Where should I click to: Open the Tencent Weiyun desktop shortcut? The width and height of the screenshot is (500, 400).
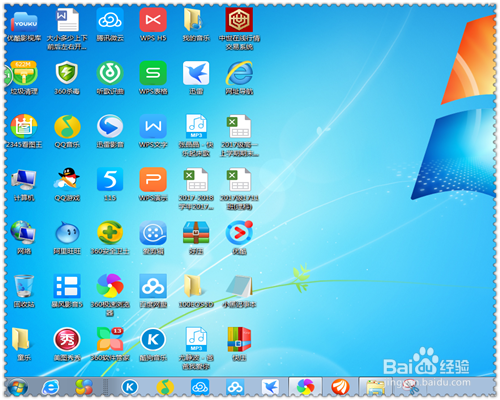click(x=110, y=21)
